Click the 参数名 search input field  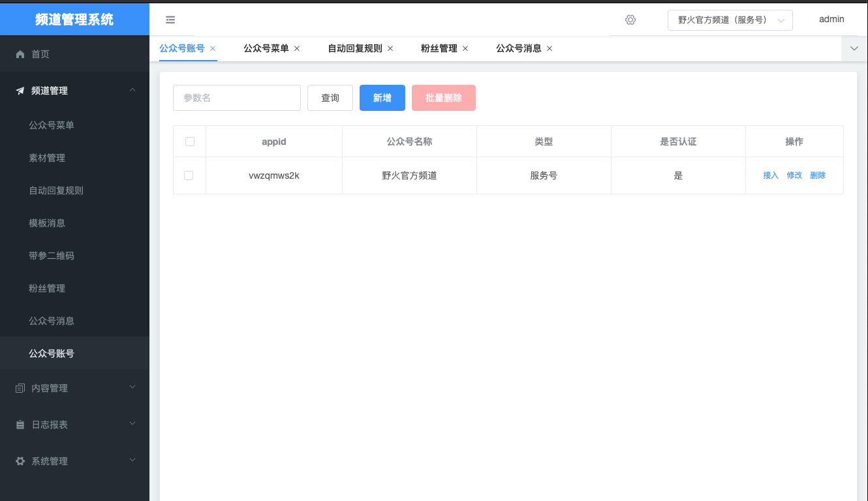(236, 98)
